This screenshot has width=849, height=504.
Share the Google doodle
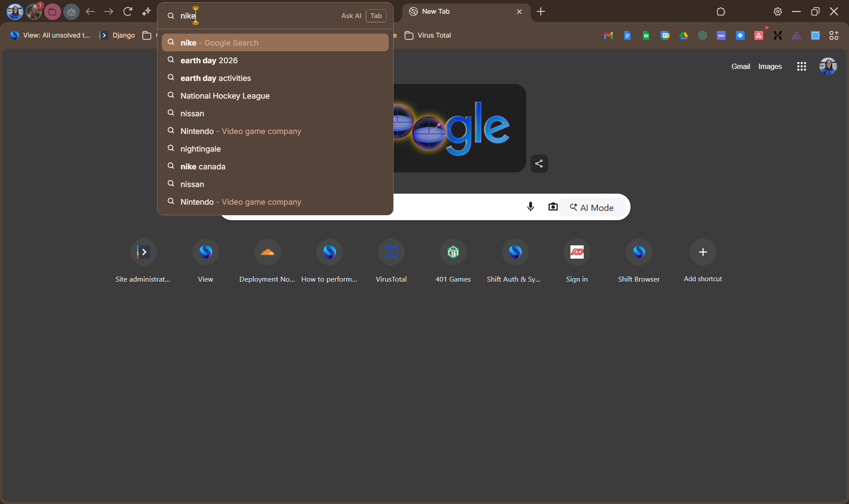click(x=539, y=164)
